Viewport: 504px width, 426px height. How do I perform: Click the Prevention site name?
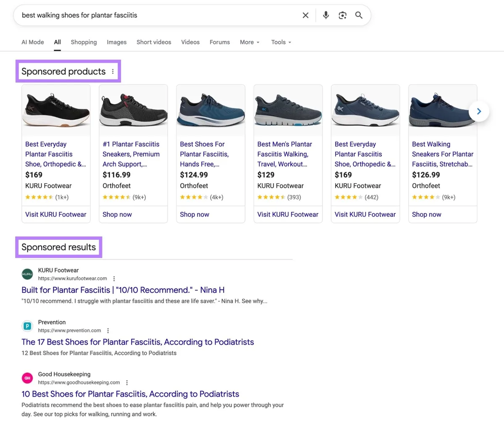coord(52,322)
